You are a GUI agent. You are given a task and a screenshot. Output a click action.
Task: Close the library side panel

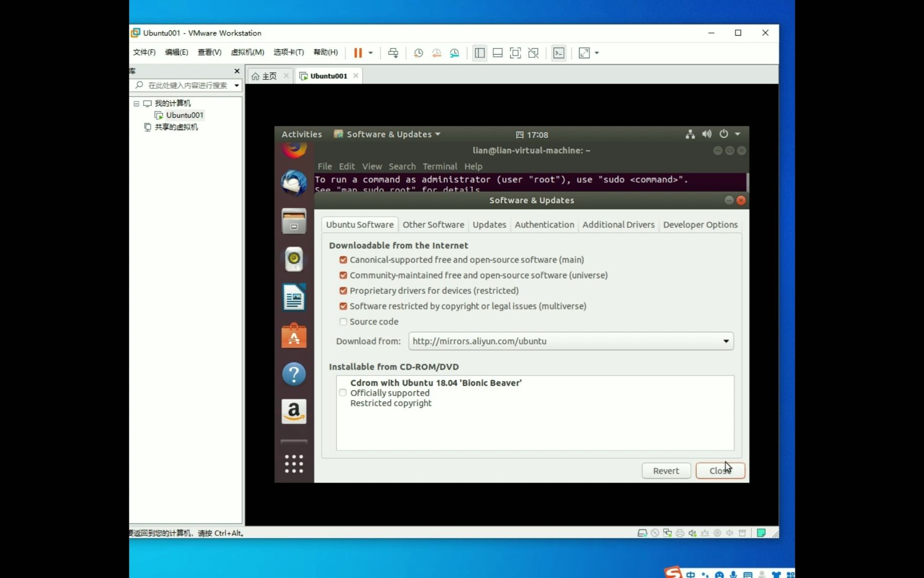237,71
